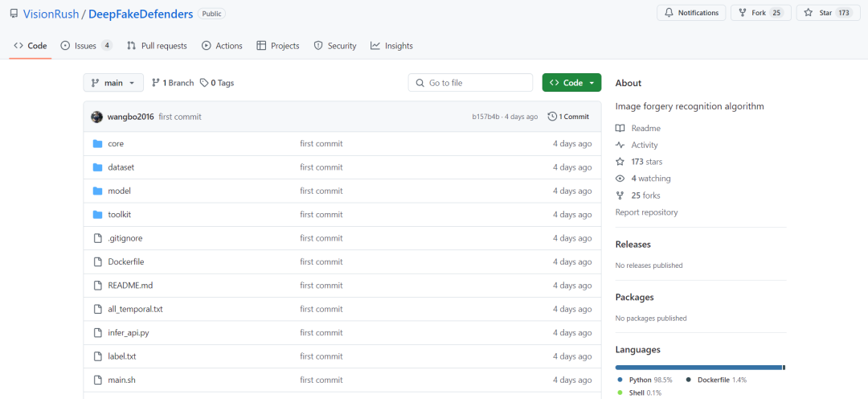Click the Dockerfile 1.4% language entry
868x399 pixels.
tap(716, 380)
